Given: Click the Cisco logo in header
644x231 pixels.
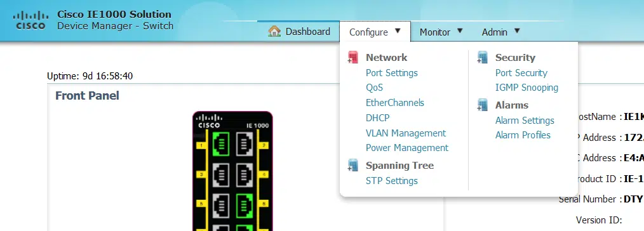Looking at the screenshot, I should point(31,20).
